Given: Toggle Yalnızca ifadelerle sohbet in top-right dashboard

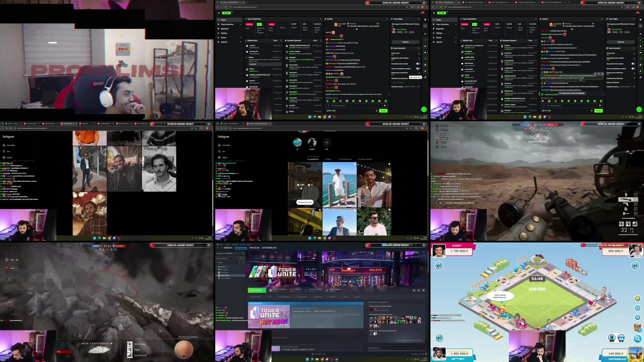Looking at the screenshot, I should (633, 68).
